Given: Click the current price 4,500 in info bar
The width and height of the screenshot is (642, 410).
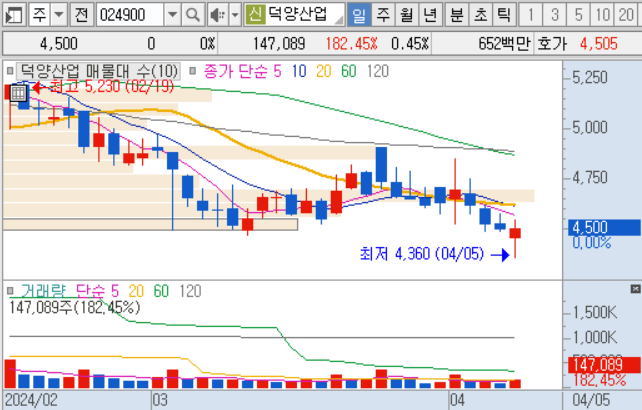Looking at the screenshot, I should pyautogui.click(x=59, y=43).
